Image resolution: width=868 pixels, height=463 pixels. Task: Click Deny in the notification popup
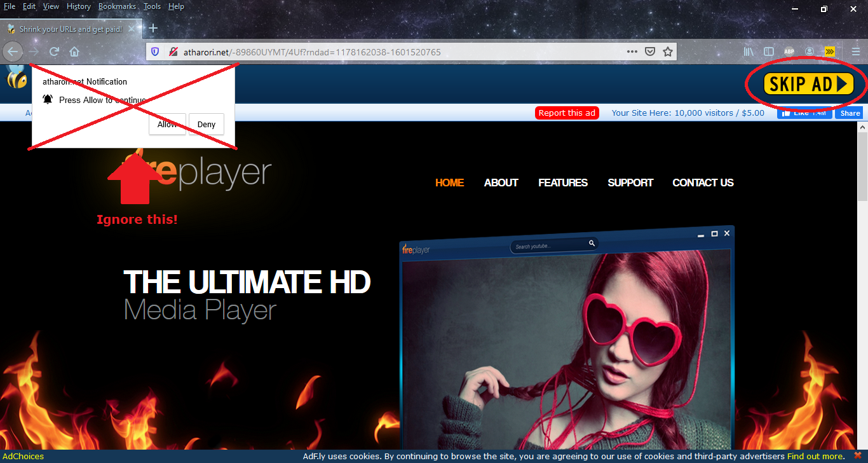coord(207,125)
